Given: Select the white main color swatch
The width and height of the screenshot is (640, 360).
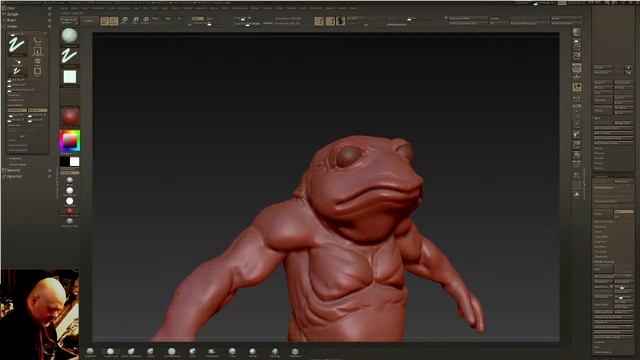Looking at the screenshot, I should [75, 162].
